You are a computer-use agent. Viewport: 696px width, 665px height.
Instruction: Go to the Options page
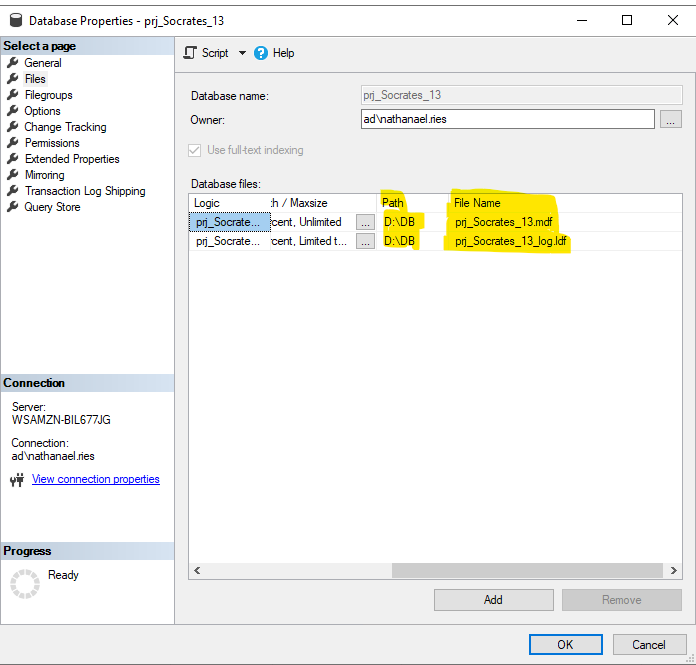click(42, 111)
